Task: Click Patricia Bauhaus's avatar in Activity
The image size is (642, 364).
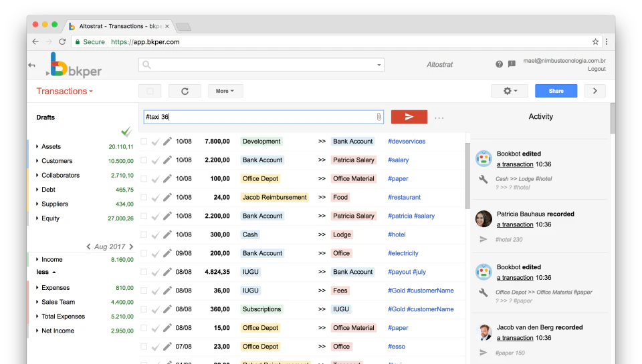Action: pos(484,219)
